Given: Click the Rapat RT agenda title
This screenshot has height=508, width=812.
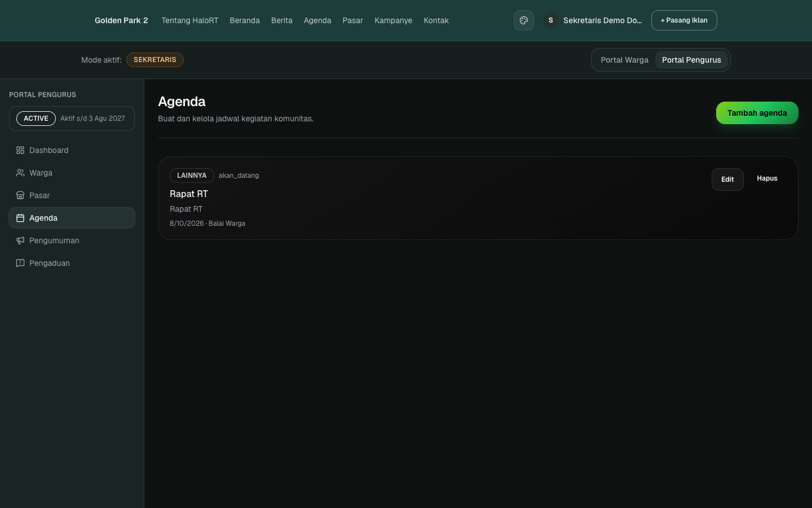Looking at the screenshot, I should coord(189,194).
